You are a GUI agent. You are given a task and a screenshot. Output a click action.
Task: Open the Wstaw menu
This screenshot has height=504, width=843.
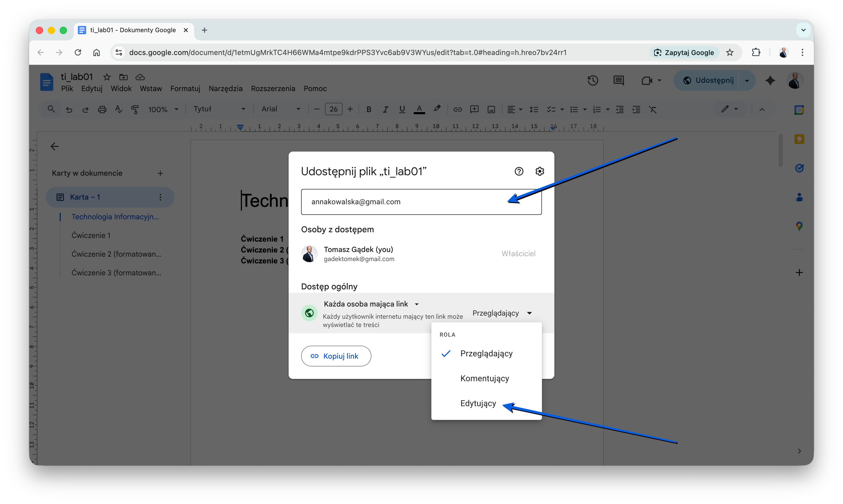point(151,89)
